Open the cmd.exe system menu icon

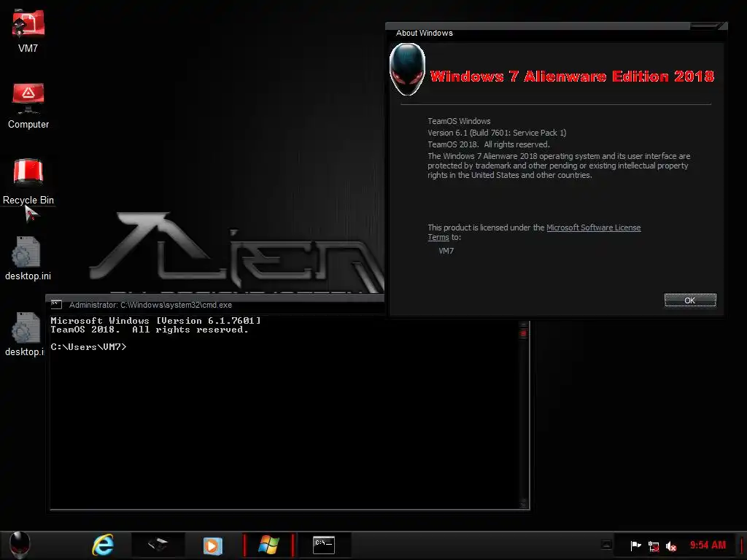point(57,305)
